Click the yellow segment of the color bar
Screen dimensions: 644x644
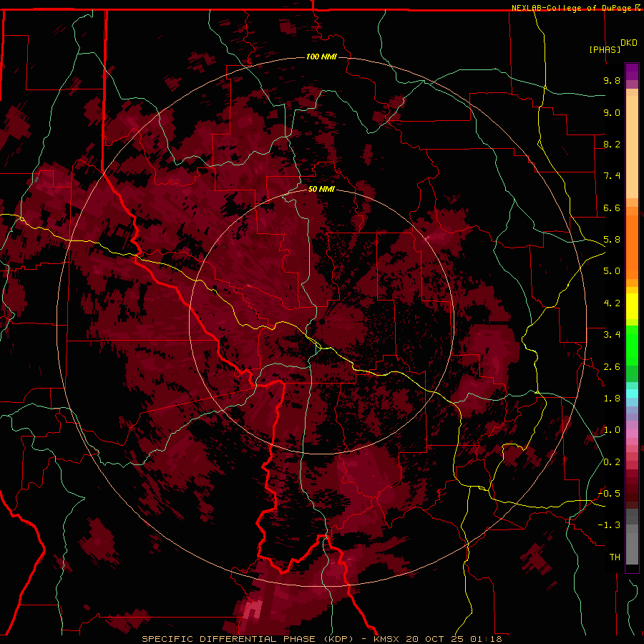(632, 306)
